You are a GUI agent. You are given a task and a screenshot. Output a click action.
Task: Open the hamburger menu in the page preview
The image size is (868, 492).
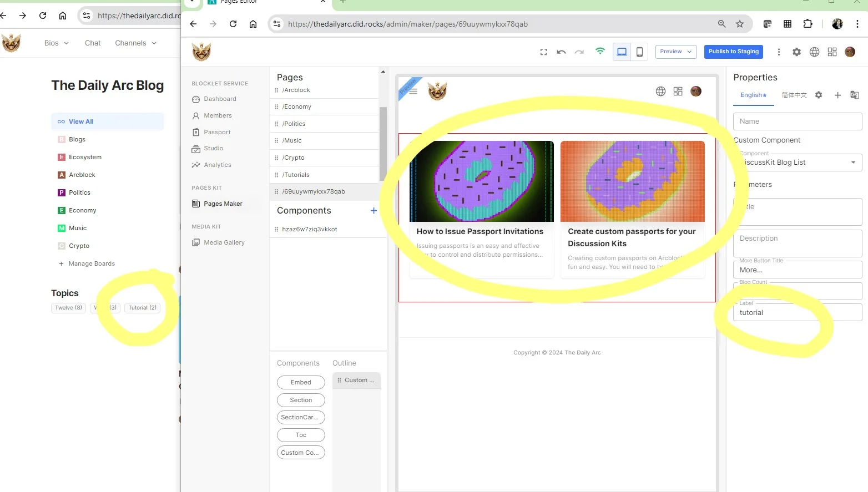coord(413,92)
